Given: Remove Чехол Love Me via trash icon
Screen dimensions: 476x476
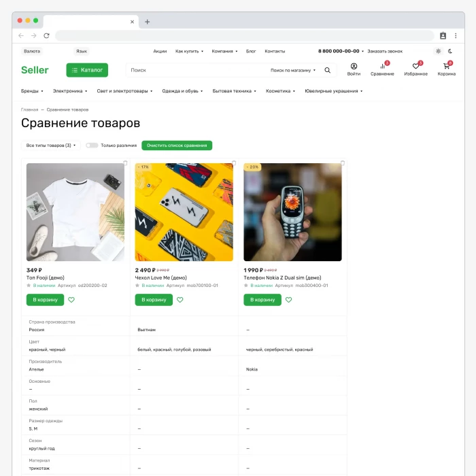Looking at the screenshot, I should click(234, 163).
